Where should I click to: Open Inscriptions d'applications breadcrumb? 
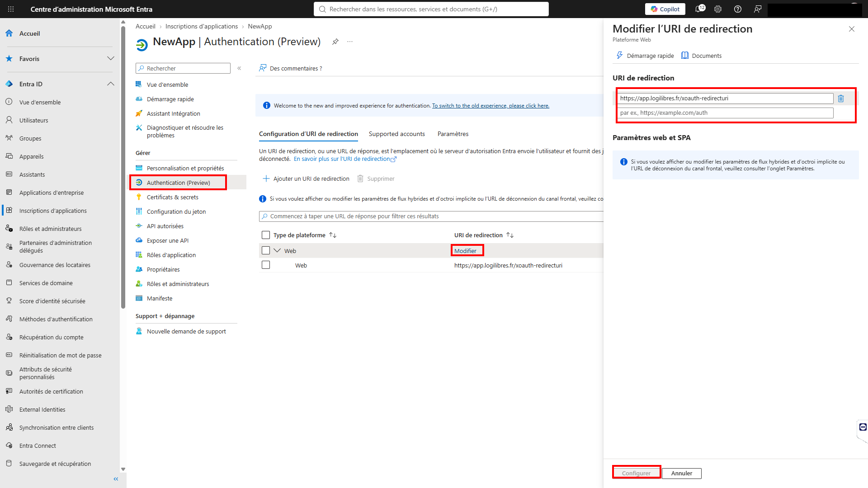click(x=202, y=26)
